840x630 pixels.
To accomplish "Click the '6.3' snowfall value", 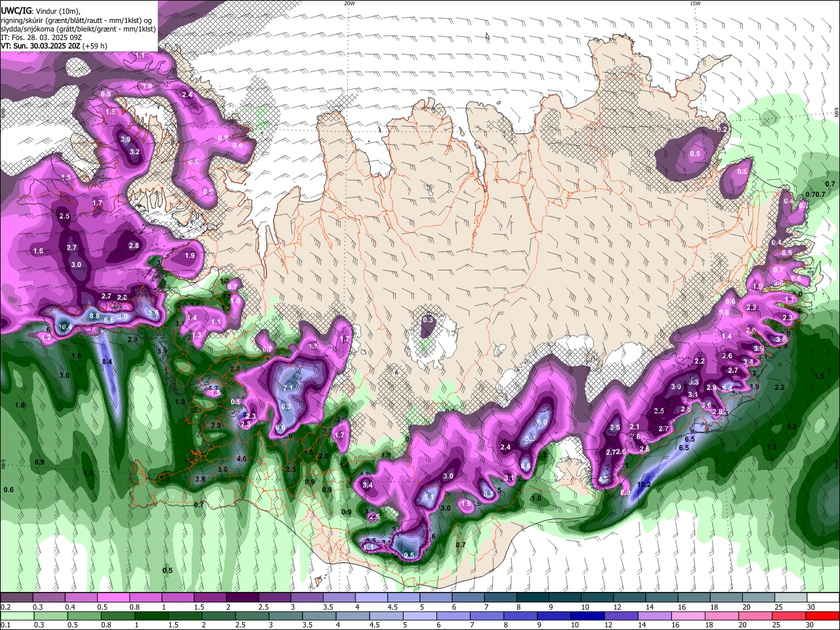I will [x=285, y=406].
